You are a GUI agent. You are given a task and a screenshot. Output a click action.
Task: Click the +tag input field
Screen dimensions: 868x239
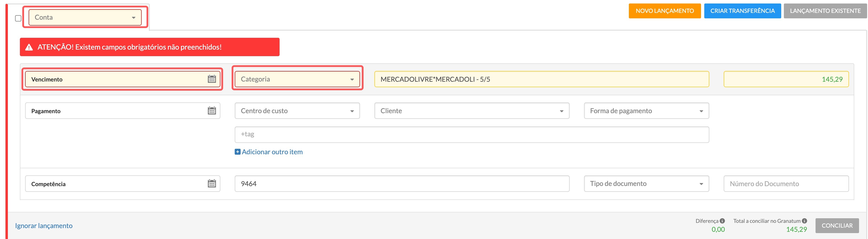click(472, 134)
